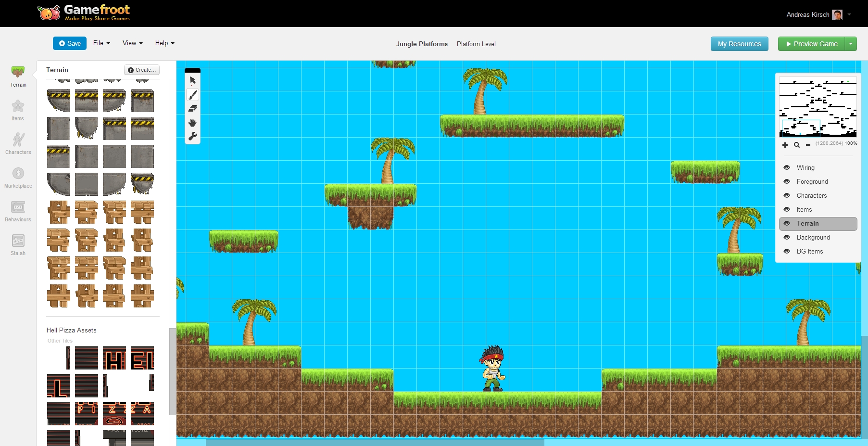Image resolution: width=868 pixels, height=446 pixels.
Task: Open the View menu
Action: click(132, 43)
